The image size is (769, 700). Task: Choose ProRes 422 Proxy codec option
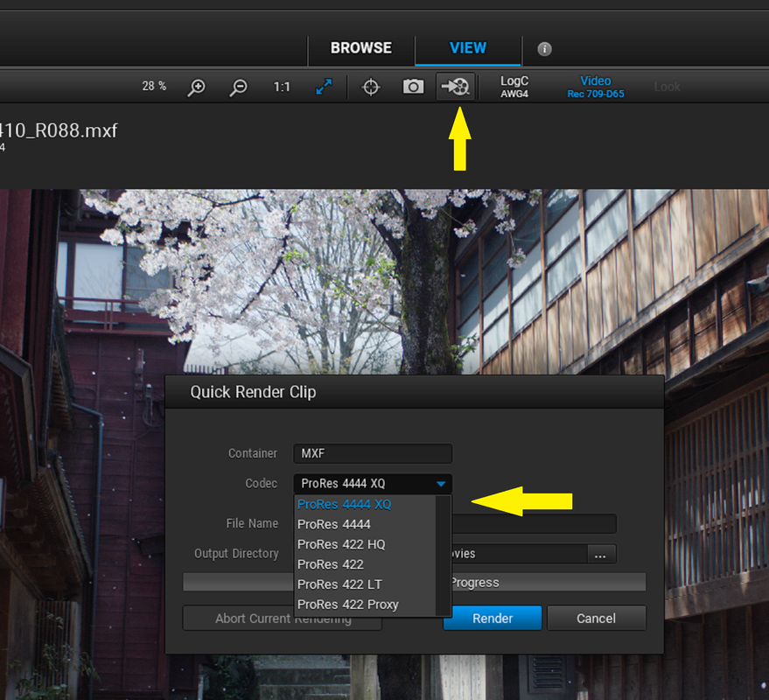365,605
